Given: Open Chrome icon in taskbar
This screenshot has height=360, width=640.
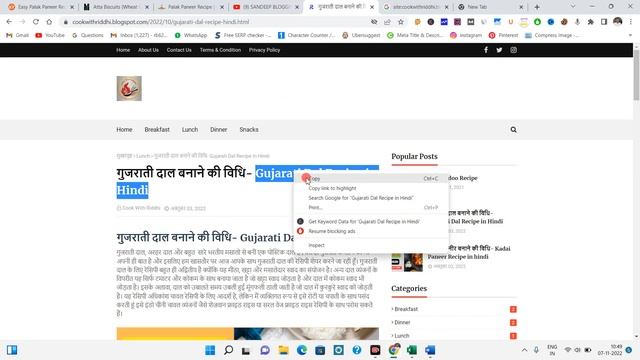Looking at the screenshot, I should tap(393, 350).
